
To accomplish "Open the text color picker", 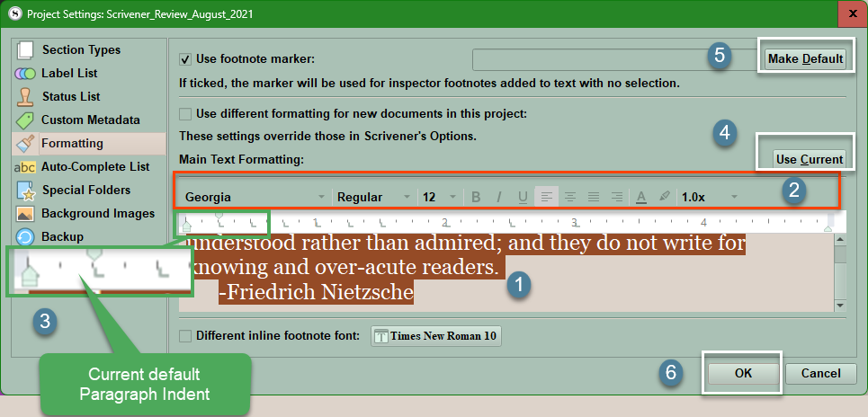I will [641, 197].
